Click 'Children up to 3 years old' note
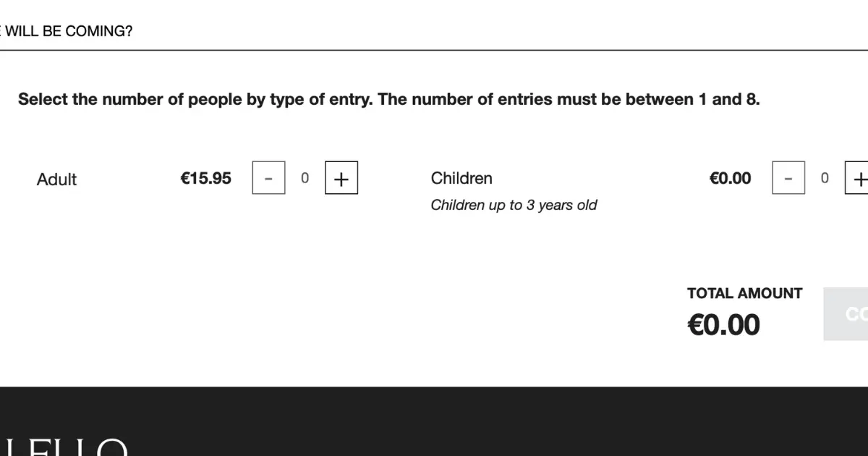Viewport: 868px width, 456px height. click(x=514, y=205)
